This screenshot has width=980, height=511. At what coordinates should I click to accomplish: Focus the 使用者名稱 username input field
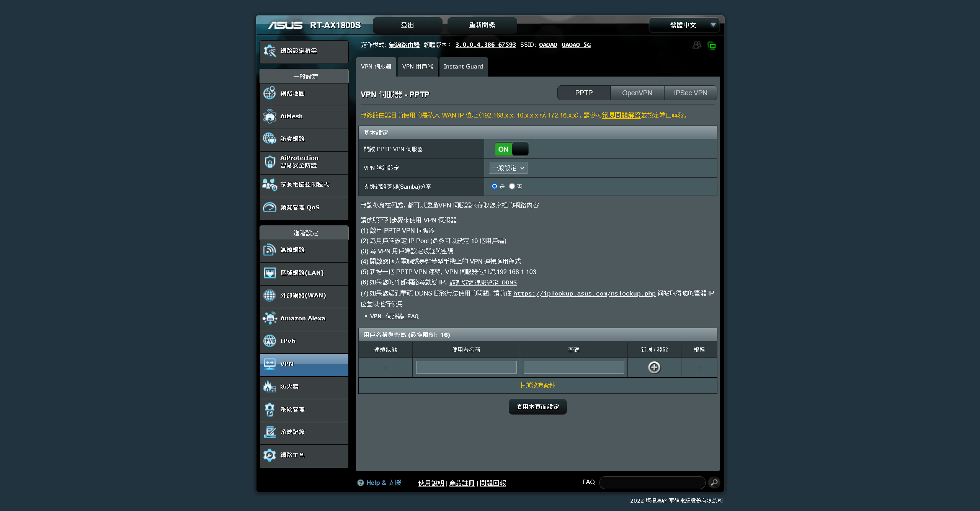pos(466,367)
